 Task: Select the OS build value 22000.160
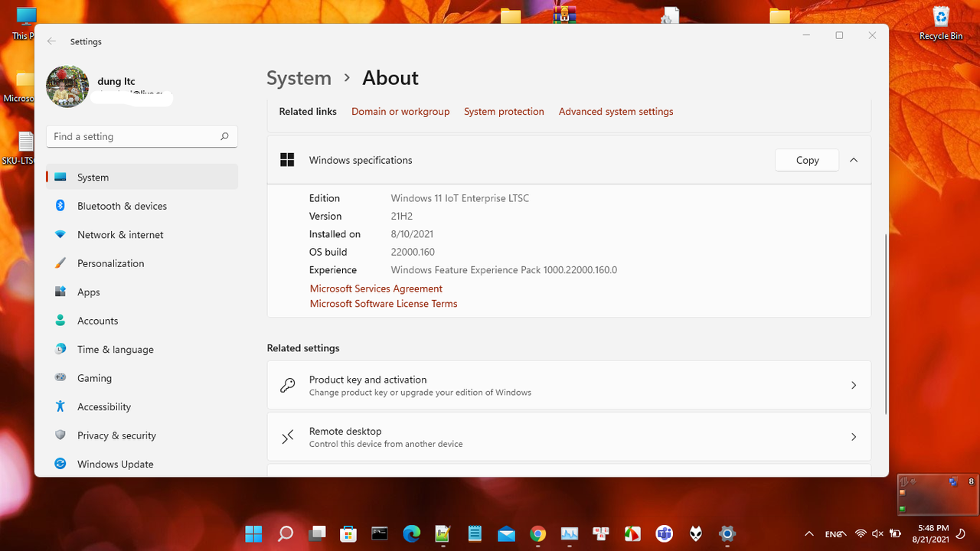pyautogui.click(x=413, y=252)
